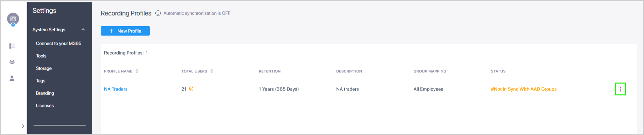Screen dimensions: 644x135
Task: Click the profile avatar image icon
Action: tap(13, 19)
